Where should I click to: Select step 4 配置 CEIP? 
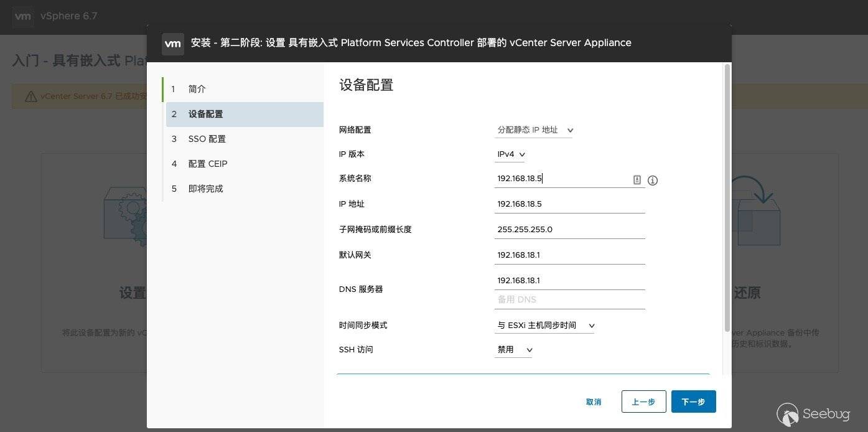point(208,164)
